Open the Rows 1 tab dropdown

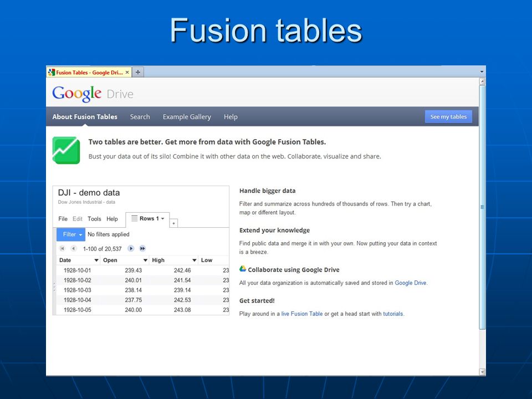coord(162,218)
